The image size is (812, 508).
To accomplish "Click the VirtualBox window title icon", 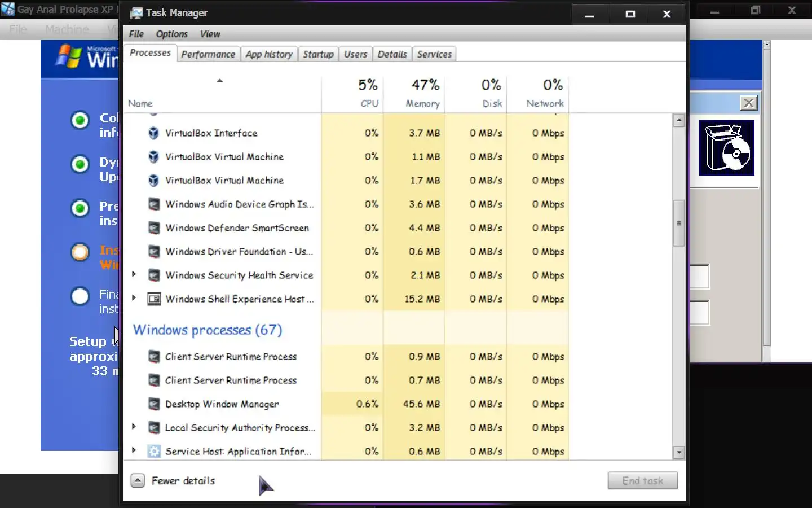I will 7,9.
